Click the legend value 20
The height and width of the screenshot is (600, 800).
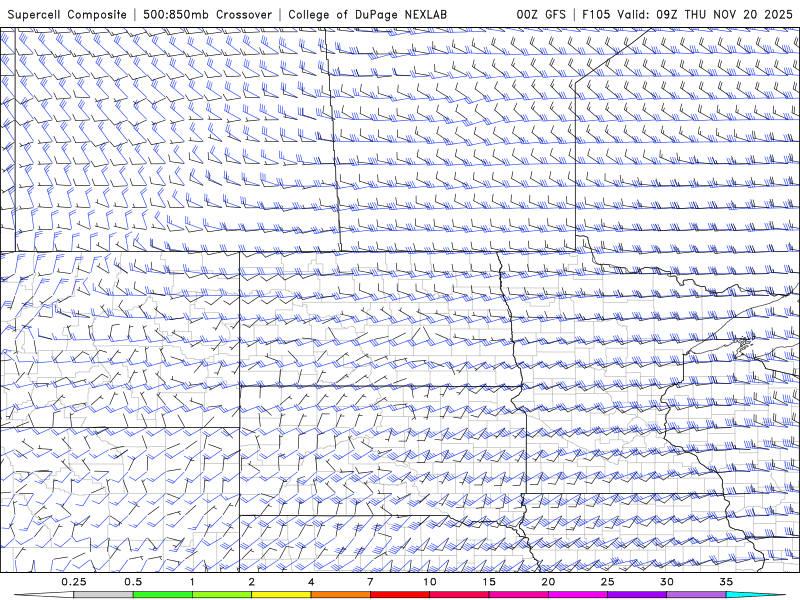pos(548,582)
